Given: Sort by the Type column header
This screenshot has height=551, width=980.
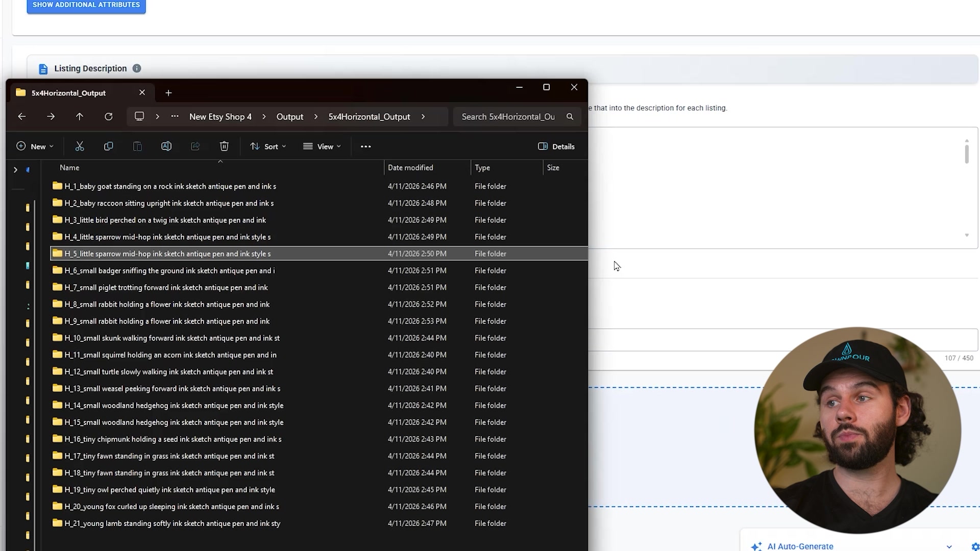Looking at the screenshot, I should (x=482, y=168).
